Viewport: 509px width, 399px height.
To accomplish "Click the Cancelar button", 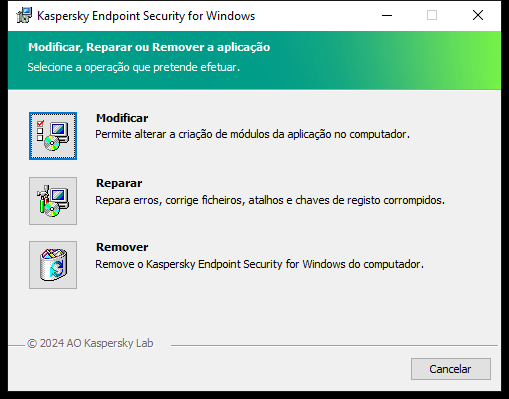I will pyautogui.click(x=451, y=369).
